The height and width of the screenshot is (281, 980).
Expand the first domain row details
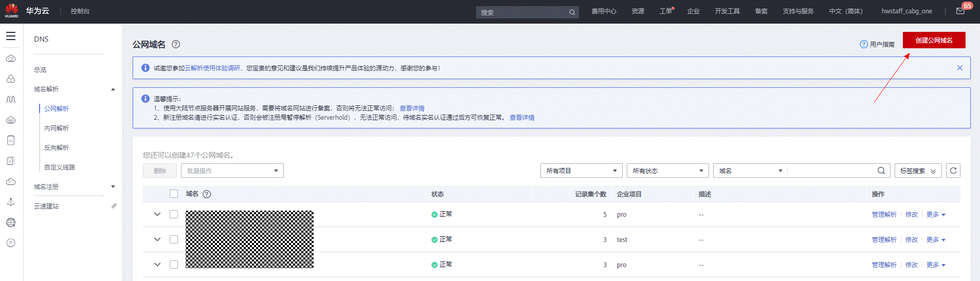coord(157,214)
